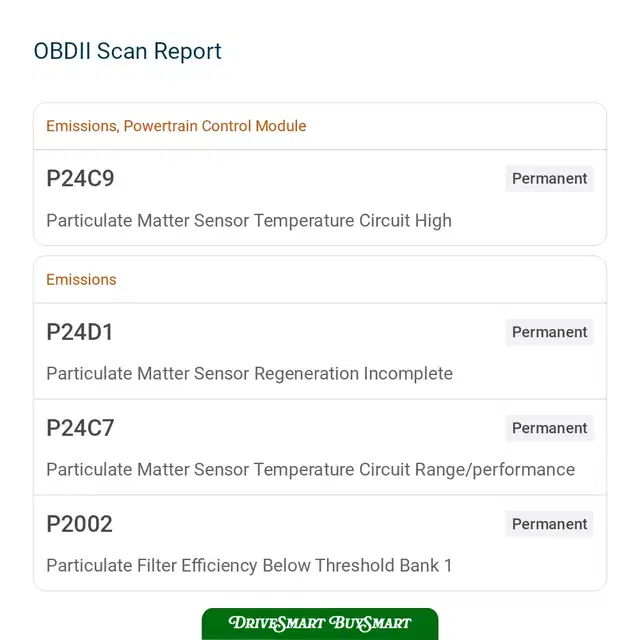Click the P2002 code row card
The image size is (640, 640).
[320, 543]
